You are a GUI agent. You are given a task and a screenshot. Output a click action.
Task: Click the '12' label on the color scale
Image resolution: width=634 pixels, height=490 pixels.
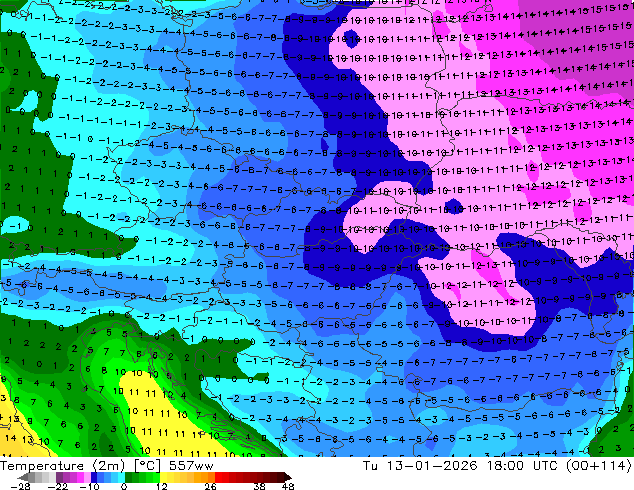tap(162, 486)
